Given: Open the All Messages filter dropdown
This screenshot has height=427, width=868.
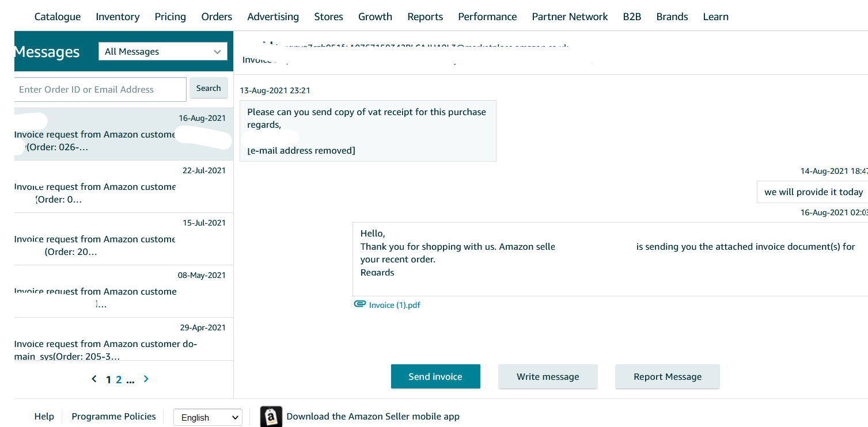Looking at the screenshot, I should tap(163, 52).
